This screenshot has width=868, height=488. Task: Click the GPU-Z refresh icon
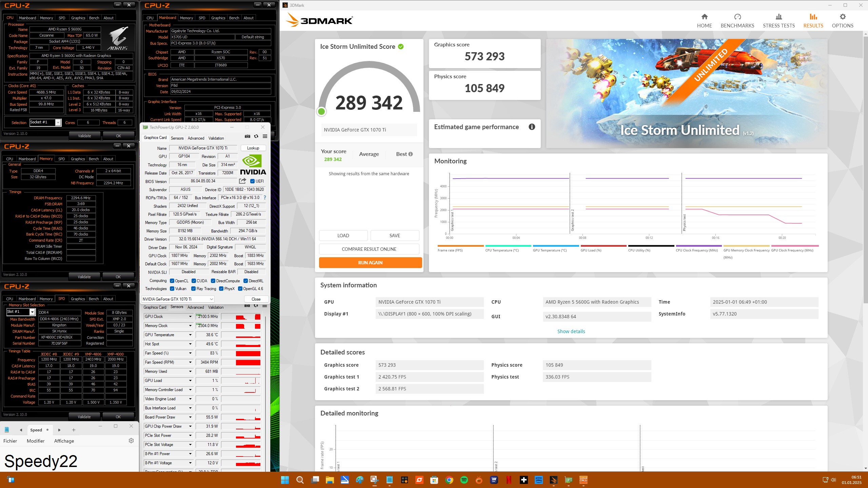click(x=256, y=137)
